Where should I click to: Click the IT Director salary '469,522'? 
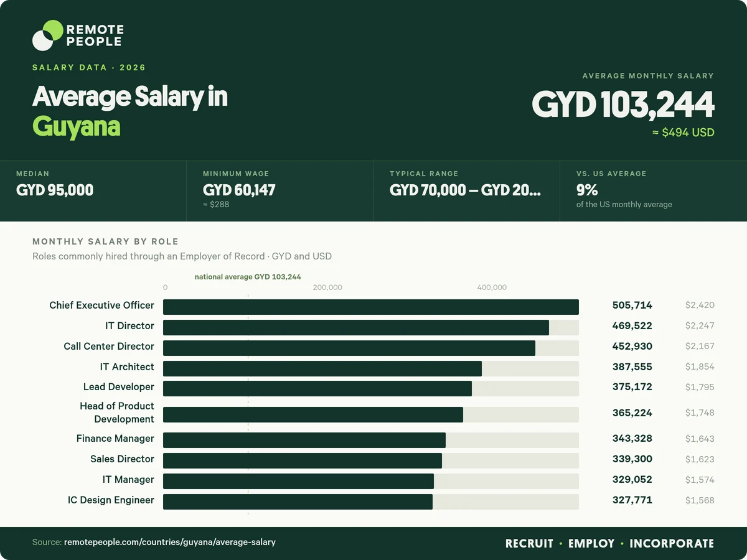pyautogui.click(x=632, y=326)
